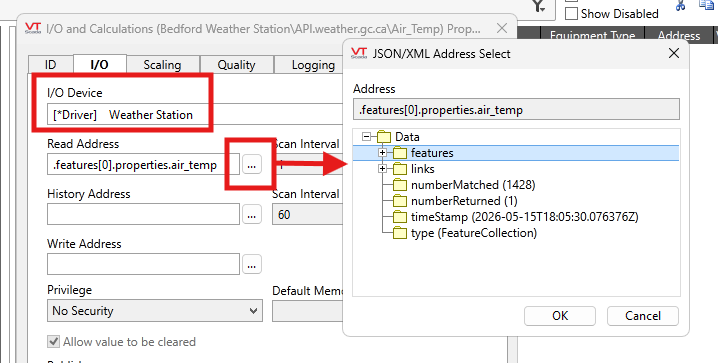
Task: Close the JSON/XML Address Select dialog
Action: point(674,53)
